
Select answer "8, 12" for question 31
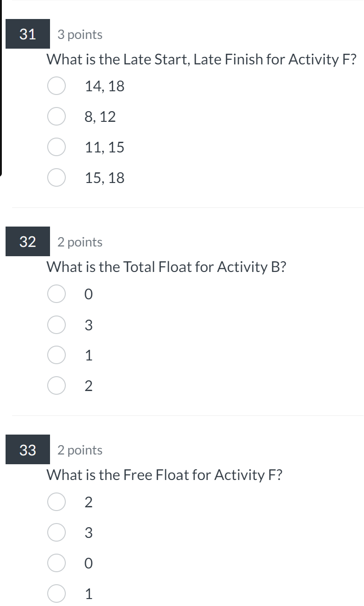coord(56,116)
